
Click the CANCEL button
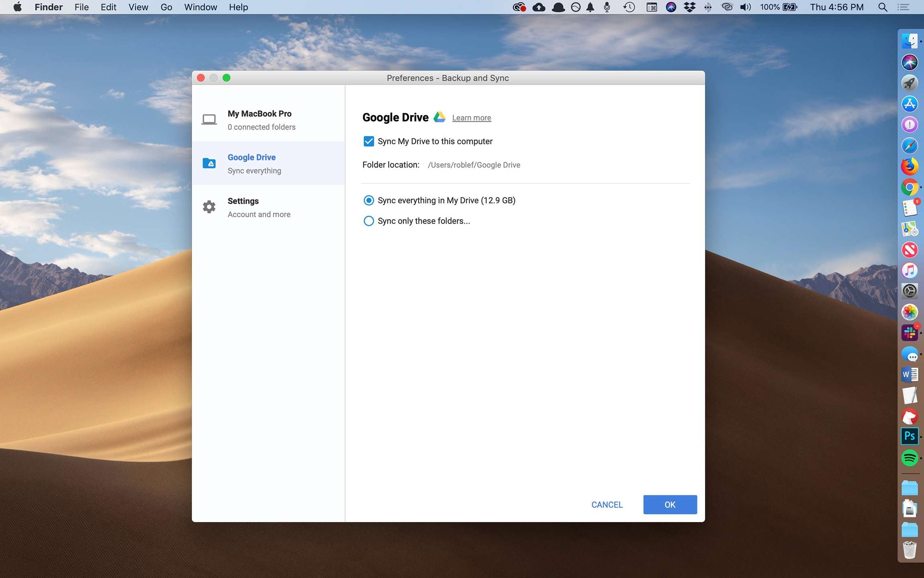pyautogui.click(x=607, y=505)
